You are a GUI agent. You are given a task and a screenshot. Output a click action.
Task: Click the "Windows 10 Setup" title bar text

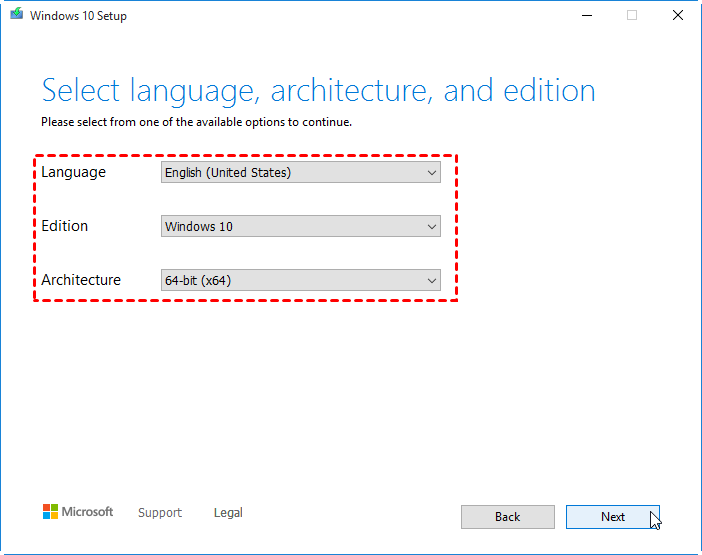pyautogui.click(x=78, y=16)
